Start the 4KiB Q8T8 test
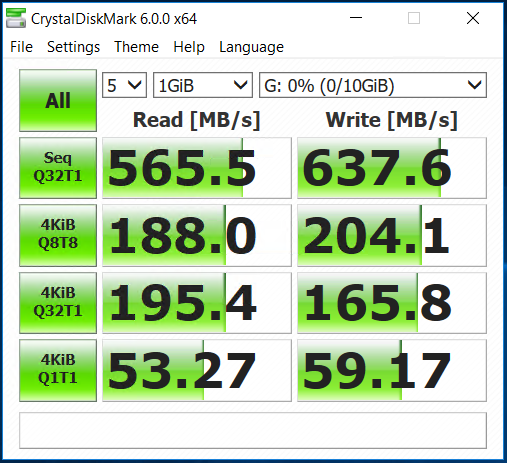 pos(58,235)
